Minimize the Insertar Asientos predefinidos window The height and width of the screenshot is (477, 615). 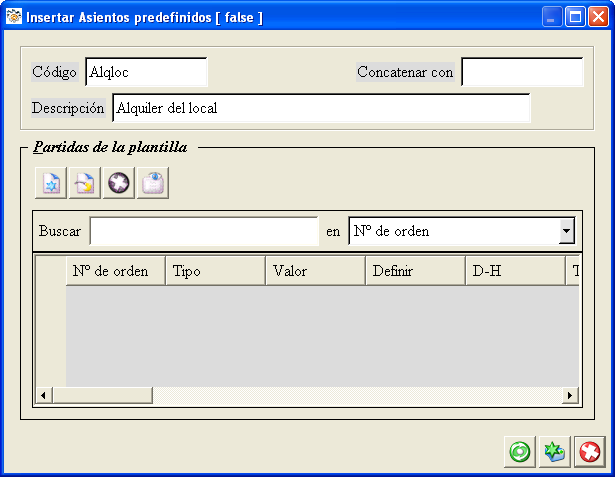(552, 17)
